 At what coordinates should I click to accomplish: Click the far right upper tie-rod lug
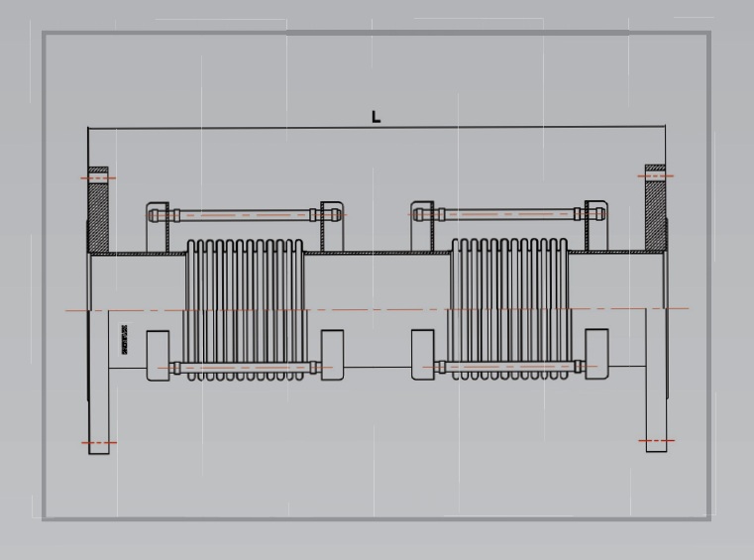tap(596, 225)
